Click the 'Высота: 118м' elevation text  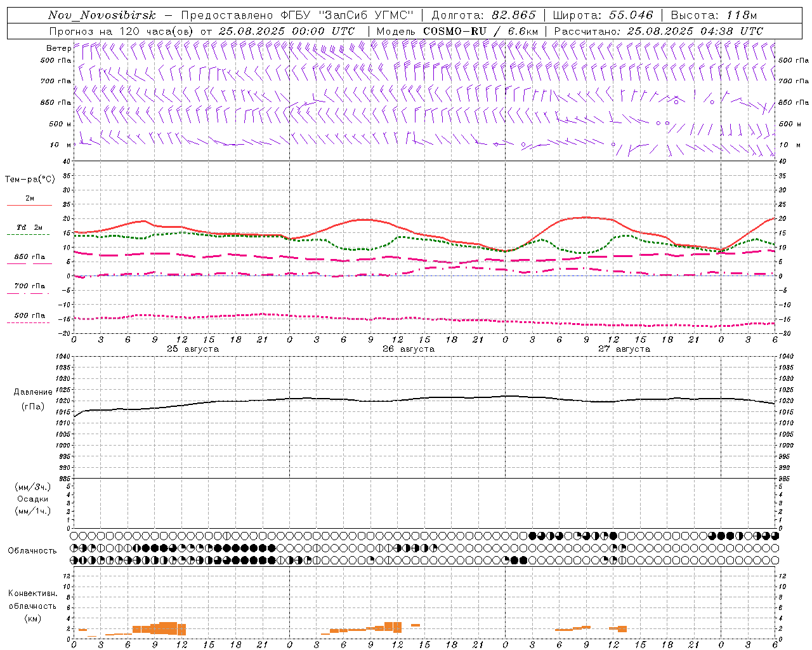[714, 15]
